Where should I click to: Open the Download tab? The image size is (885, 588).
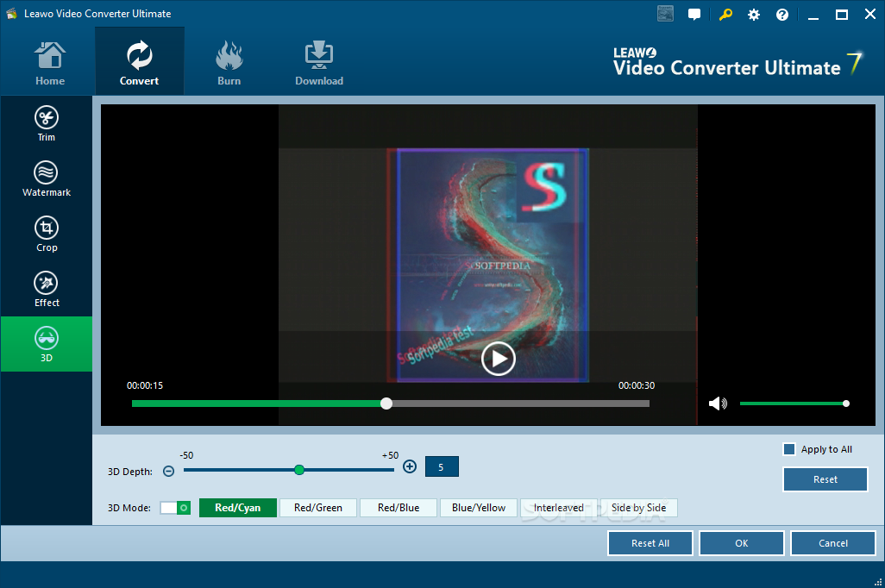pos(319,63)
